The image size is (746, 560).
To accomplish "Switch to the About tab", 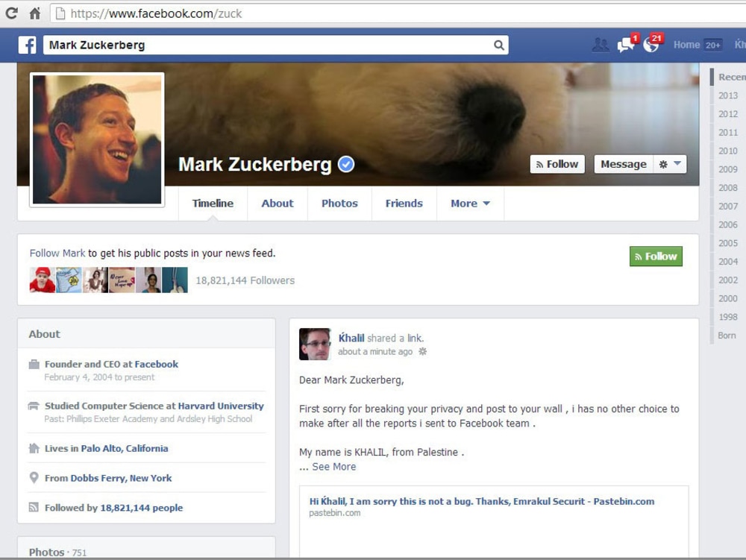I will tap(278, 204).
